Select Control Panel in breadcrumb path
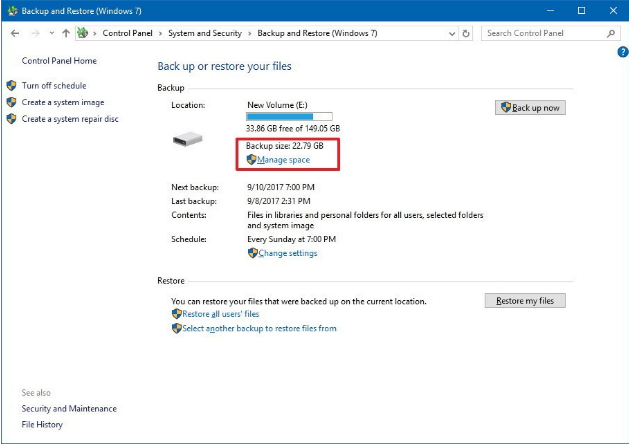The width and height of the screenshot is (629, 444). coord(126,33)
